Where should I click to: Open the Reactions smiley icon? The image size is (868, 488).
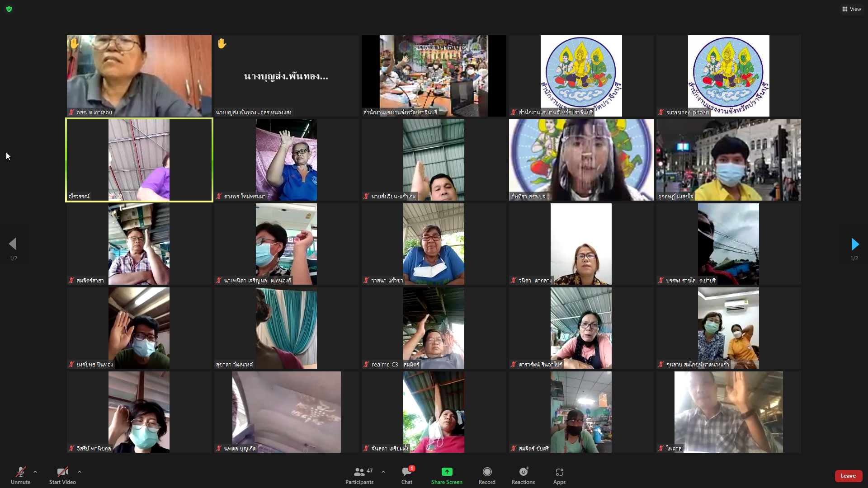tap(523, 472)
